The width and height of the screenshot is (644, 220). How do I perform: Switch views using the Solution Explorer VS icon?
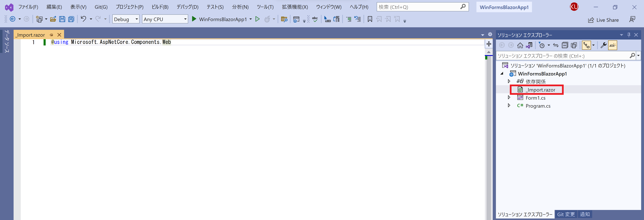[529, 45]
